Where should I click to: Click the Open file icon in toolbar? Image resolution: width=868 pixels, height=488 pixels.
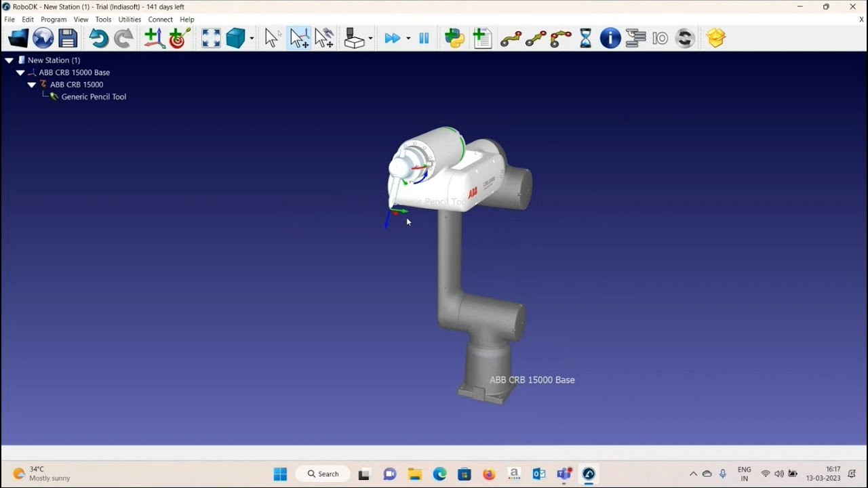(x=18, y=38)
